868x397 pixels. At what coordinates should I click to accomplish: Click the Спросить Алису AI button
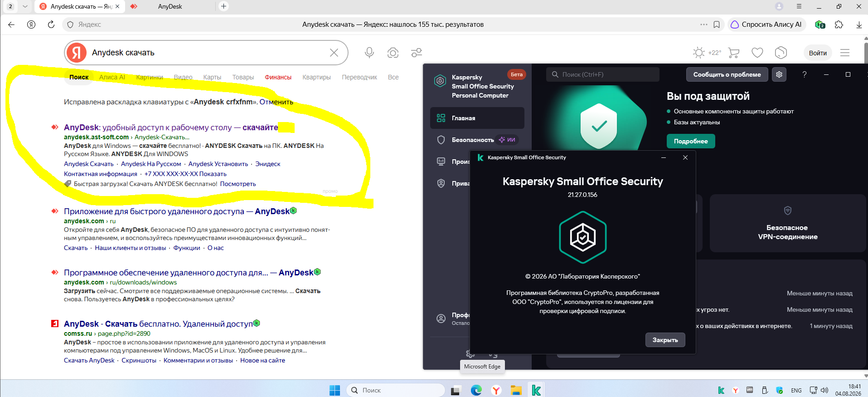point(767,25)
